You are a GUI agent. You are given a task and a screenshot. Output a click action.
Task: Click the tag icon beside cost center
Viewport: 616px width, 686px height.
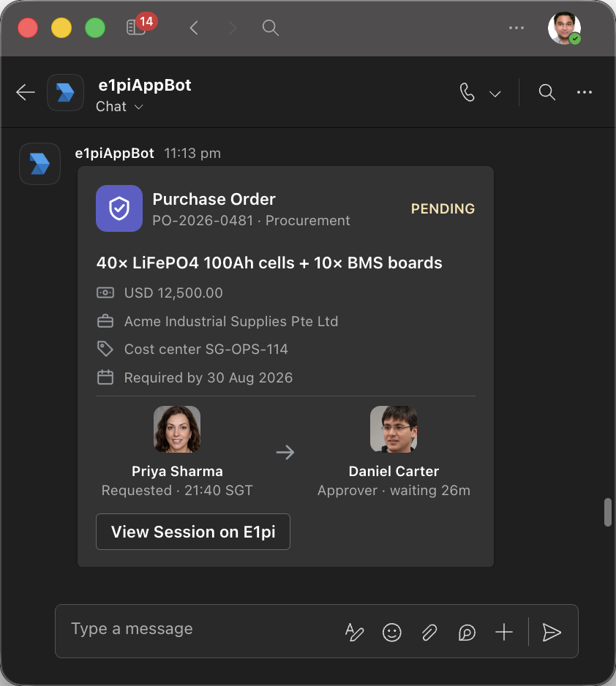tap(105, 349)
